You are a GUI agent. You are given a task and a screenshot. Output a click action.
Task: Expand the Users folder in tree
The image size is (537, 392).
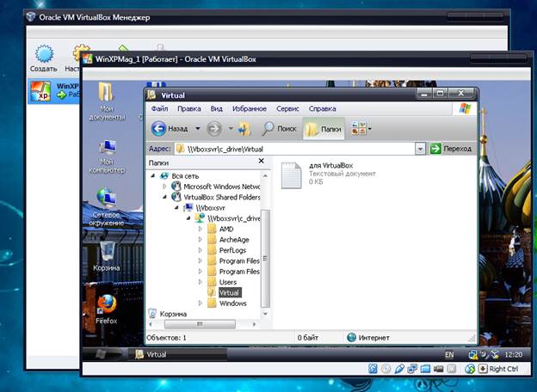[201, 282]
